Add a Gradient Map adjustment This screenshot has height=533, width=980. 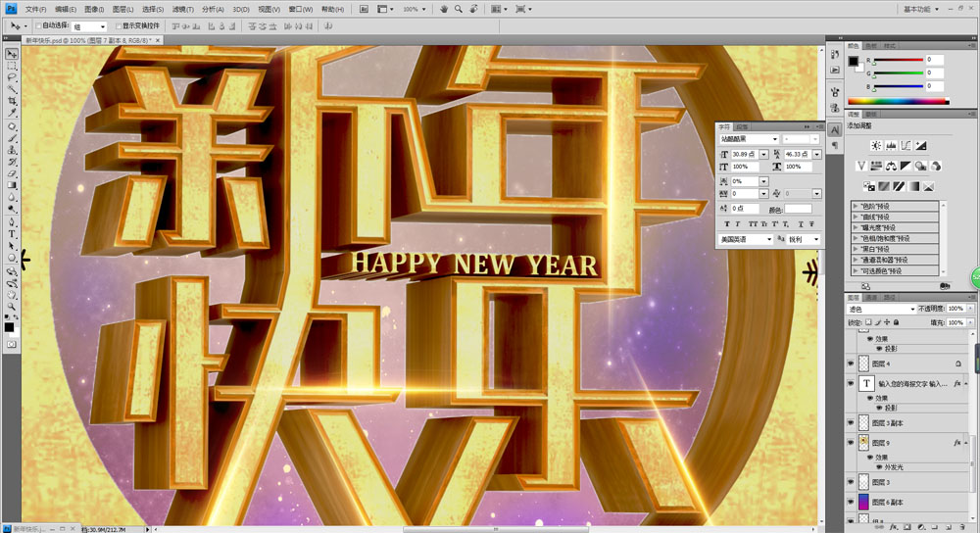[913, 186]
